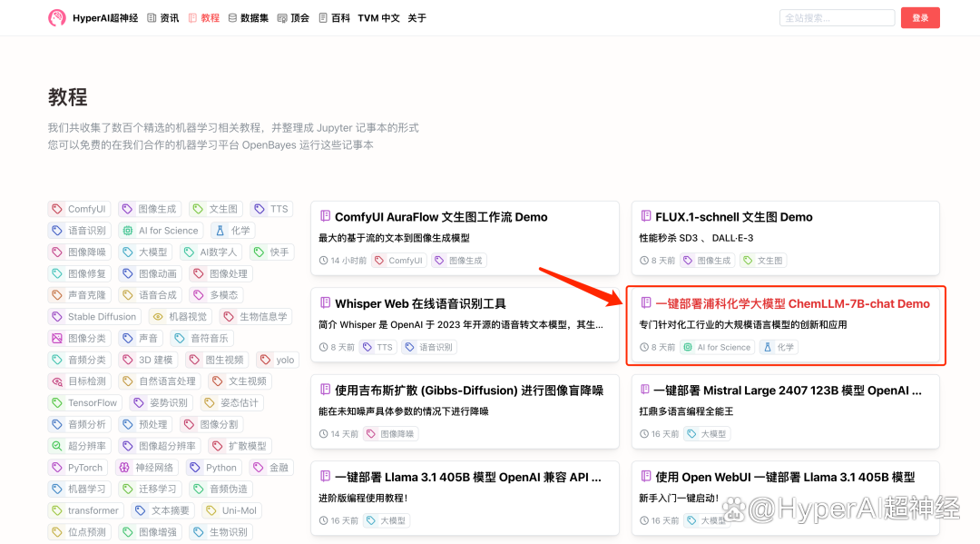Go to the 数据集 datasets section
Screen dimensions: 980x544
(248, 18)
